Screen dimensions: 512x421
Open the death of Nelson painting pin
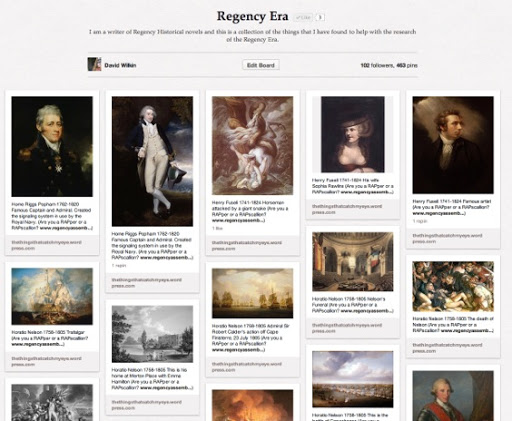click(x=453, y=287)
